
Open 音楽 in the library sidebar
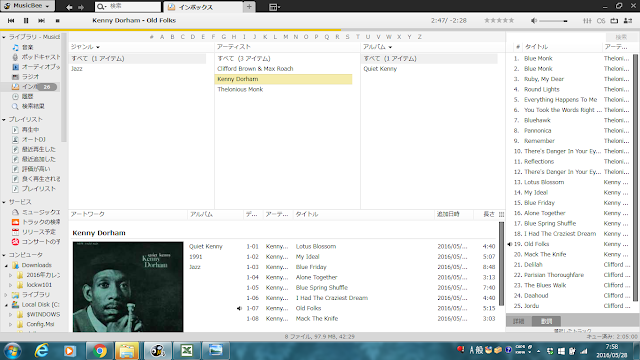point(28,47)
